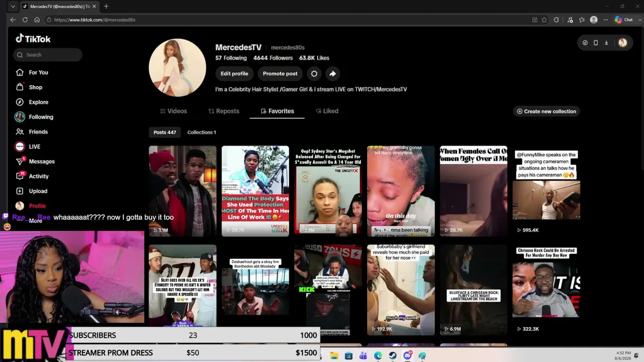The image size is (644, 362).
Task: Close the MercedesTV browser tab
Action: (x=94, y=7)
